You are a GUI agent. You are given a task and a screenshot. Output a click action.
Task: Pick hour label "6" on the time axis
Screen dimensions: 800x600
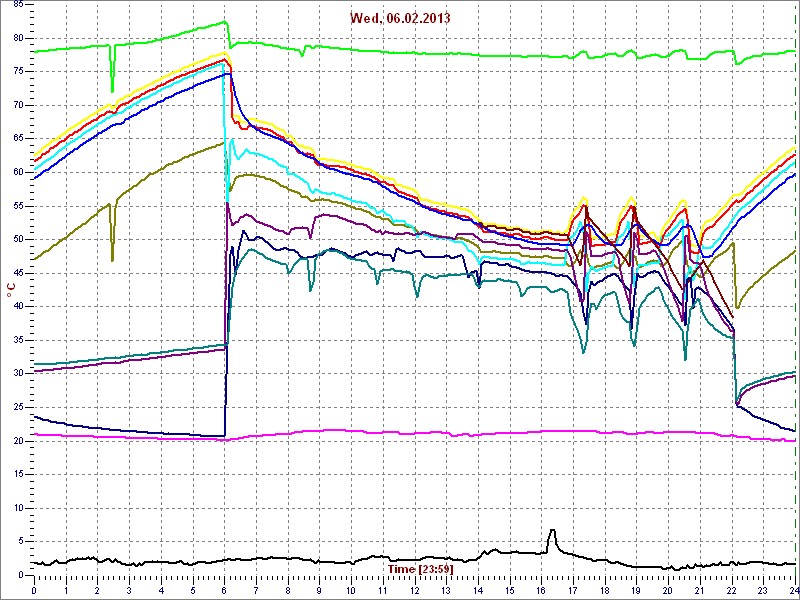coord(224,591)
